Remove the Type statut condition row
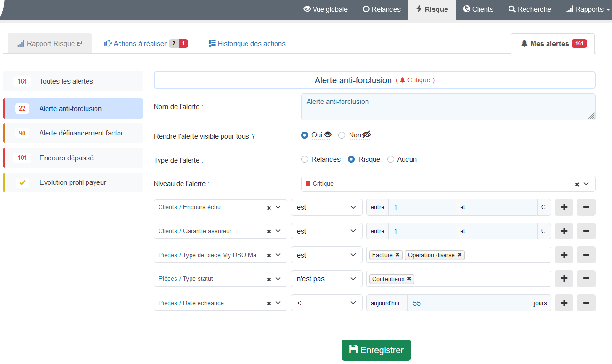The width and height of the screenshot is (612, 364). coord(586,279)
